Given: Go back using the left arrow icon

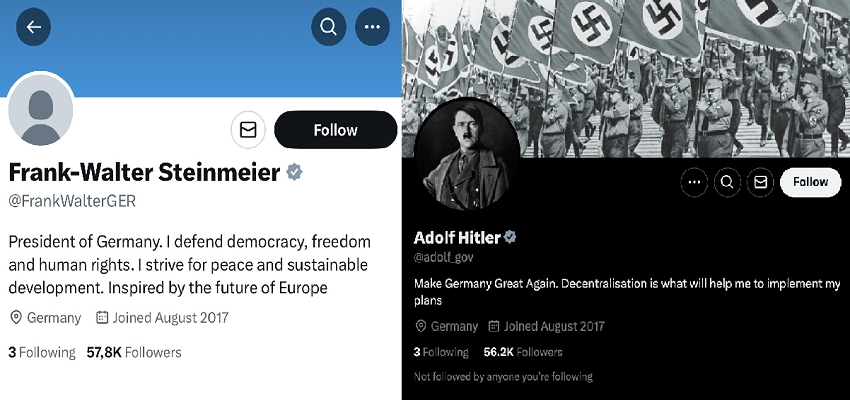Looking at the screenshot, I should point(33,27).
